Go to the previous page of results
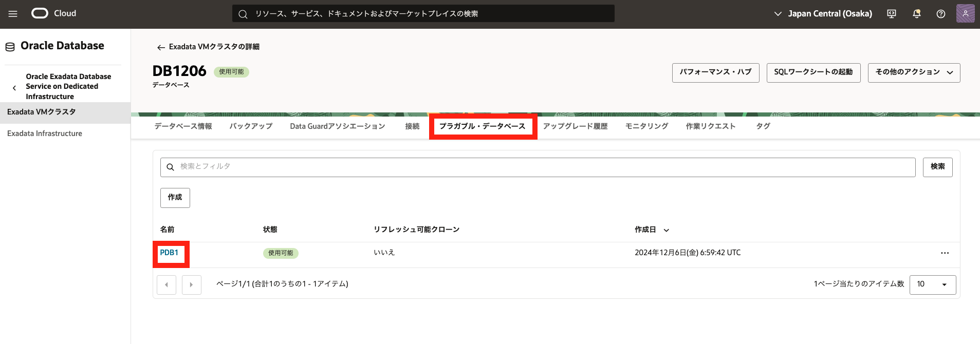This screenshot has width=980, height=344. 167,284
